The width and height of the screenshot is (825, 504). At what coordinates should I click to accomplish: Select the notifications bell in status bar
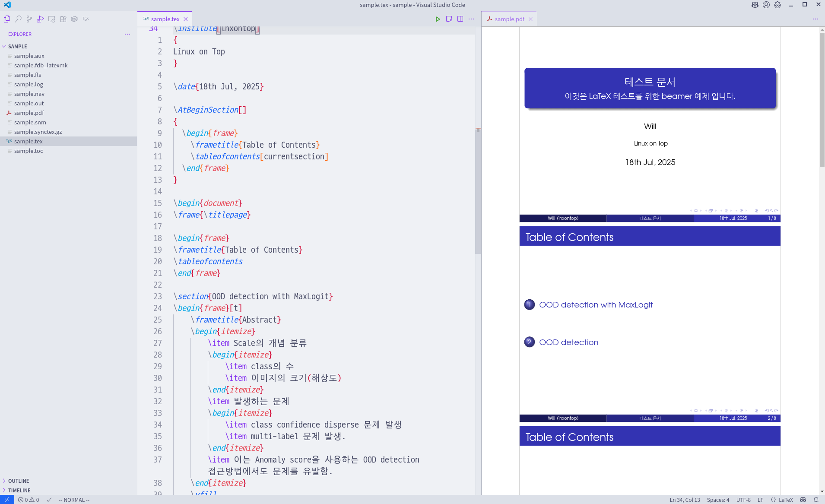point(818,500)
